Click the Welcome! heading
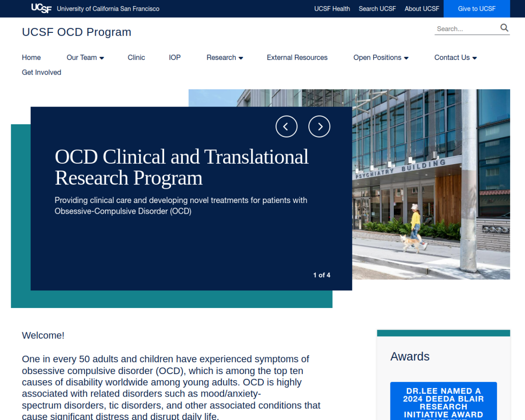Screen dimensions: 525x420 (43, 336)
